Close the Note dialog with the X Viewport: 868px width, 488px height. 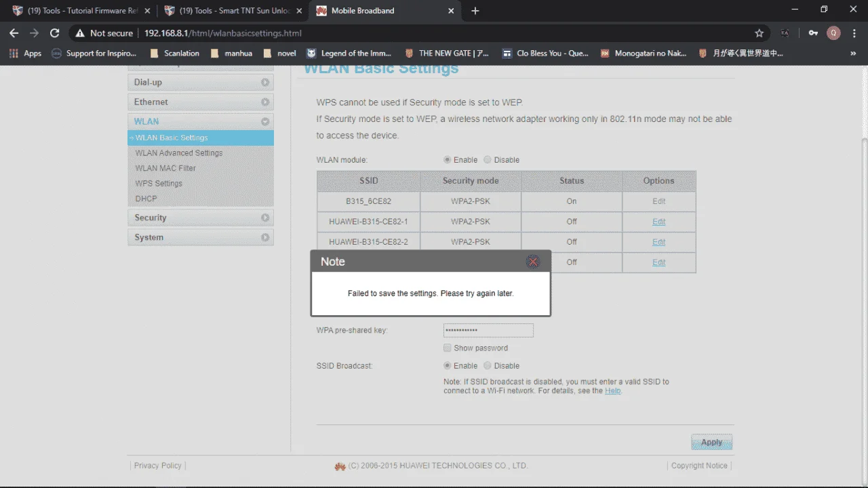point(533,262)
